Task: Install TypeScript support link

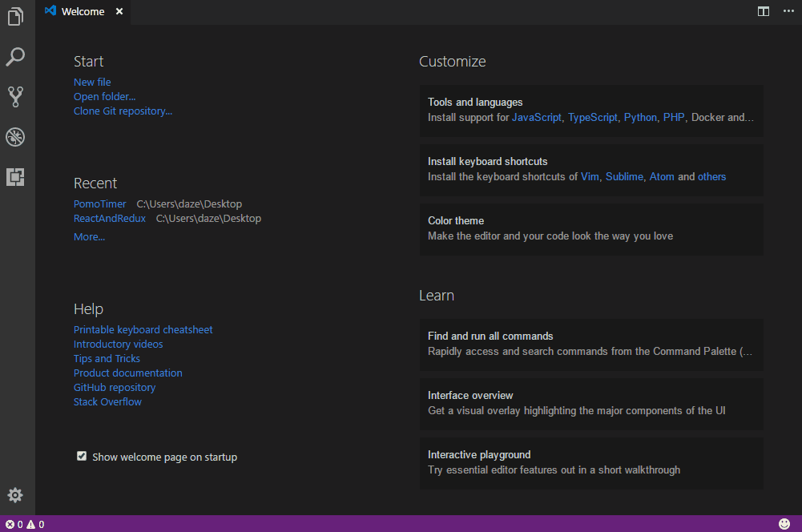Action: tap(593, 118)
